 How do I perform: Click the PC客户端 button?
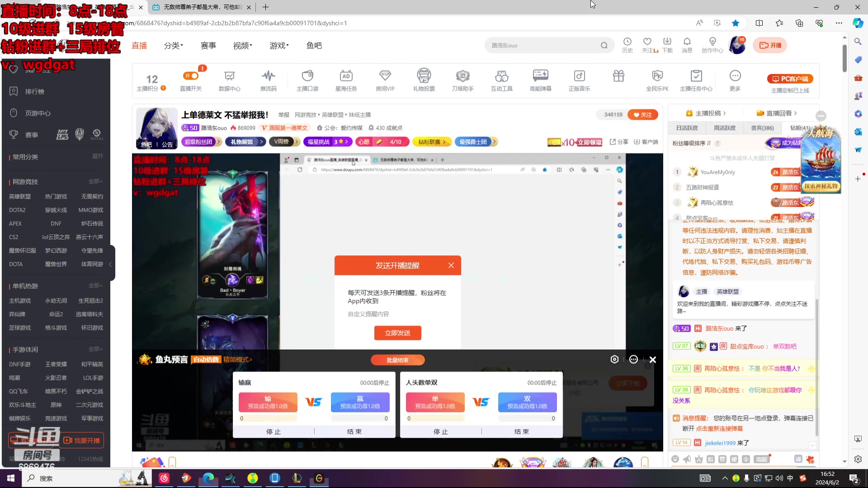[790, 79]
